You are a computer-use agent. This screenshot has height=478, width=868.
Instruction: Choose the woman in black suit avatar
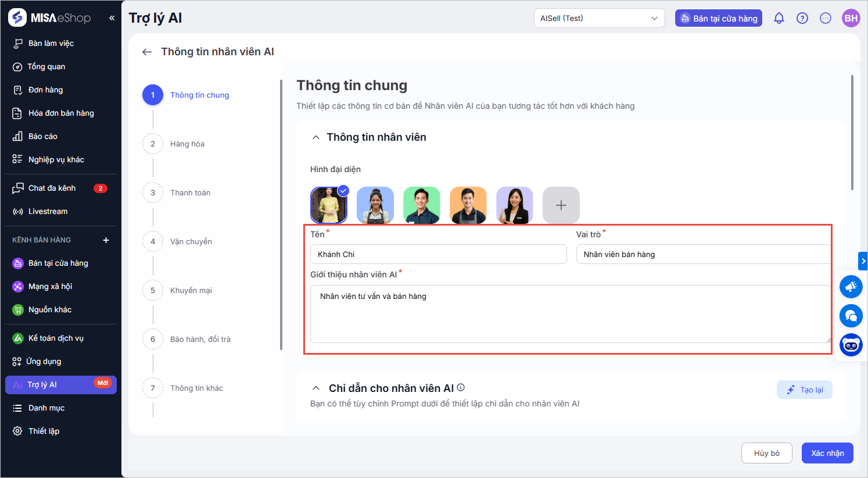click(514, 205)
